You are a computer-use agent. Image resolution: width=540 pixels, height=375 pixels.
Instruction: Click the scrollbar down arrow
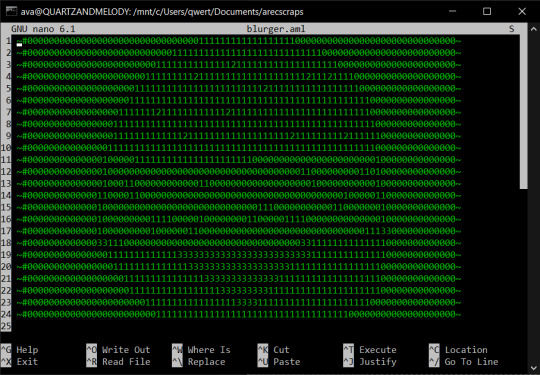pyautogui.click(x=533, y=368)
